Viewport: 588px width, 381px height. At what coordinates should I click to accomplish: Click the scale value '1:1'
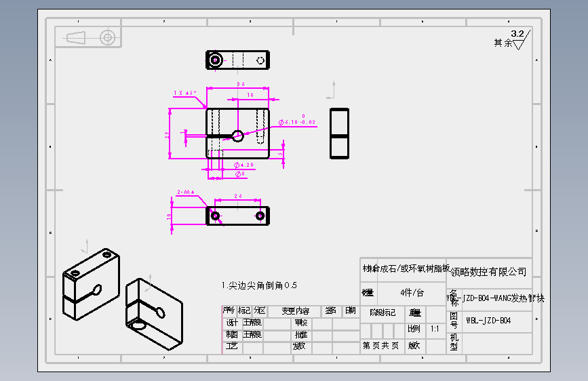[x=435, y=329]
